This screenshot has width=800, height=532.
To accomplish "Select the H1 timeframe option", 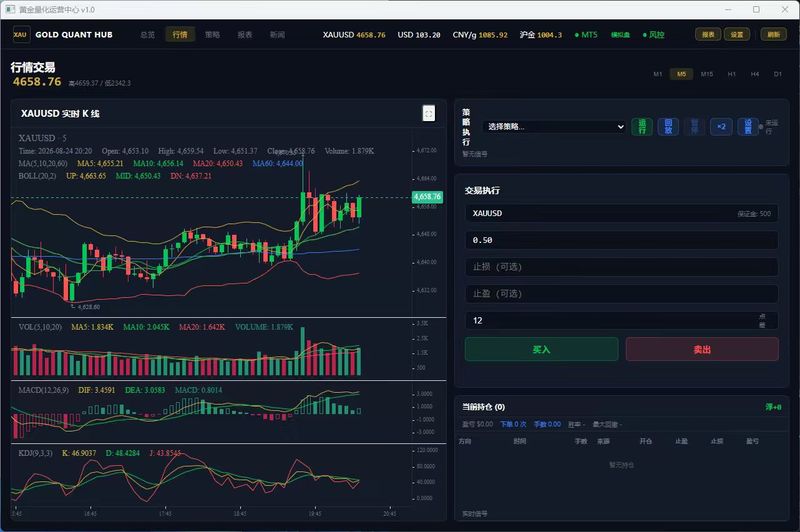I will (732, 74).
